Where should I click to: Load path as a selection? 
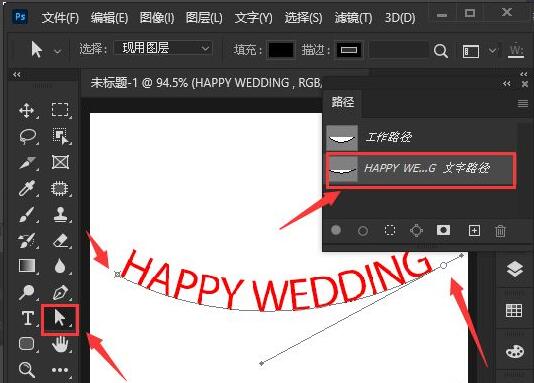(390, 230)
